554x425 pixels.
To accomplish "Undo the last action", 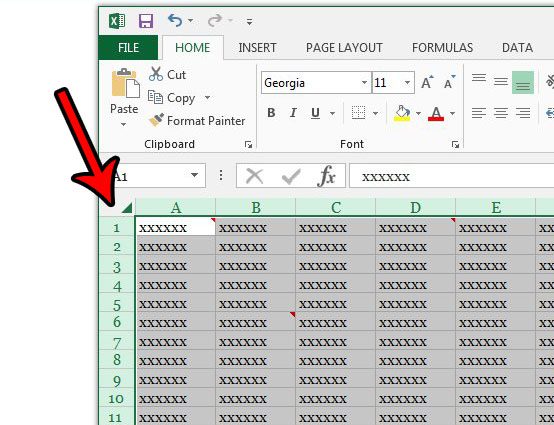I will 175,20.
